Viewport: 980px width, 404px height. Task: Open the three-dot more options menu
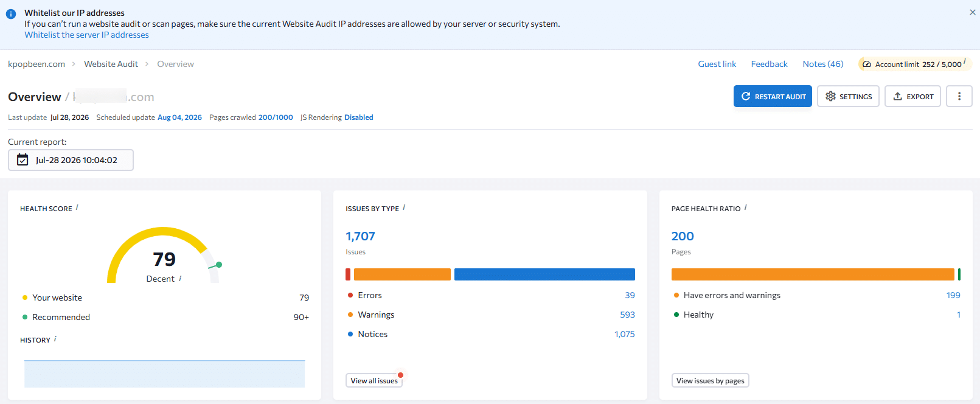click(959, 96)
